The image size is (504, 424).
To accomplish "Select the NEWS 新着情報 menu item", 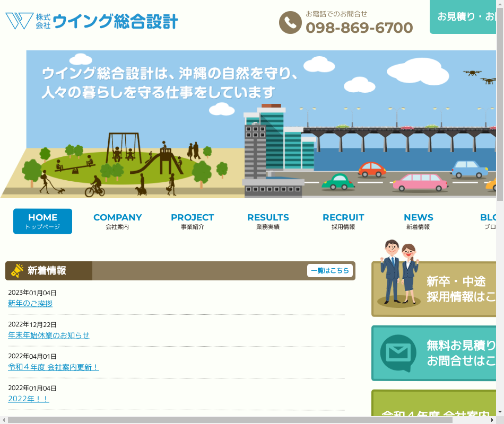I will (418, 222).
